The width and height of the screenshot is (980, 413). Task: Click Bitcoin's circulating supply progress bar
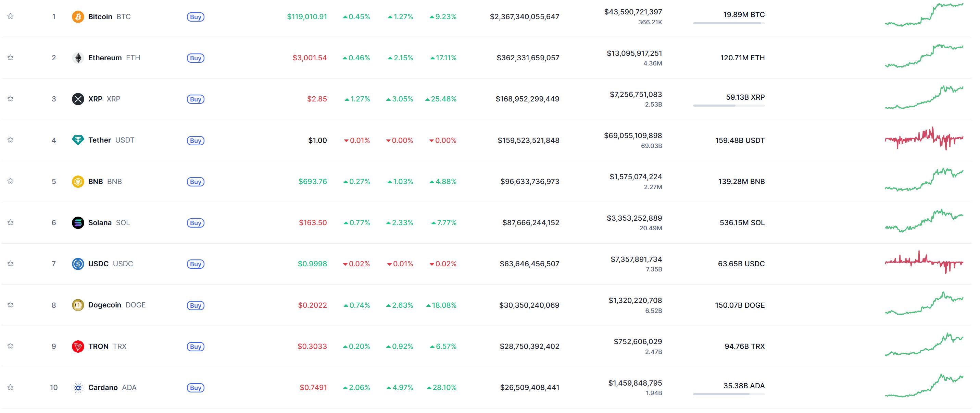(729, 23)
